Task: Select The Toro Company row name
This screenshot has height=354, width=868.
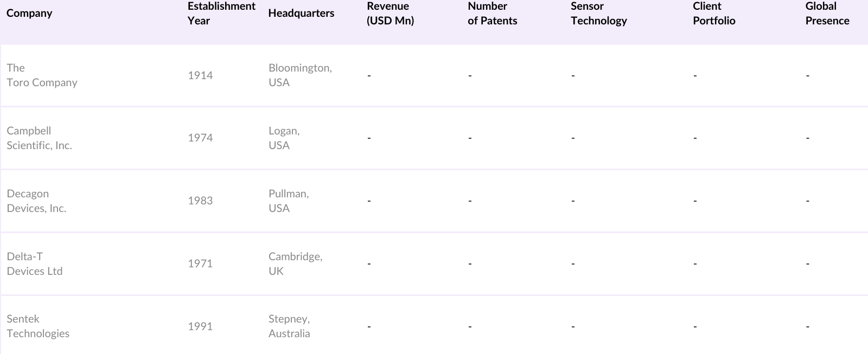Action: 42,75
